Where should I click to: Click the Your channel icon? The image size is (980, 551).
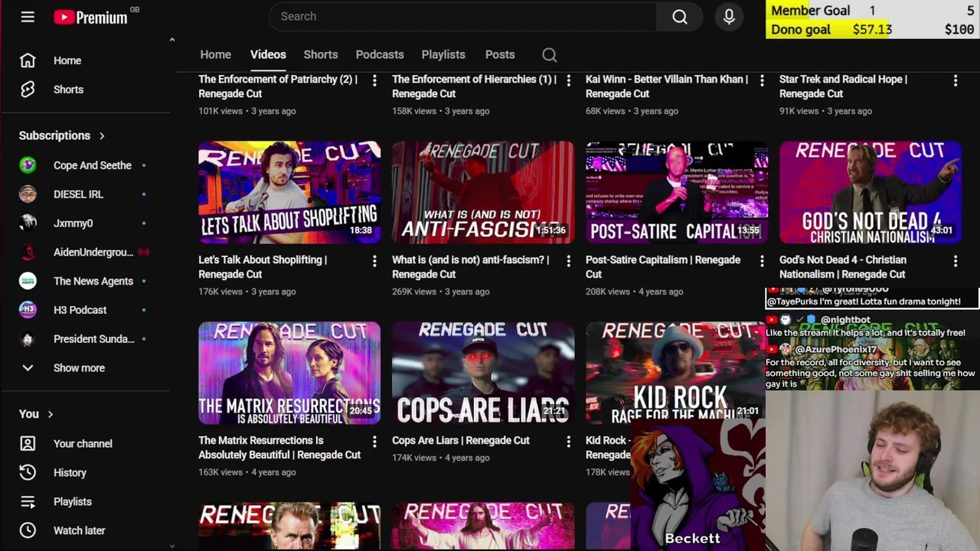point(28,444)
